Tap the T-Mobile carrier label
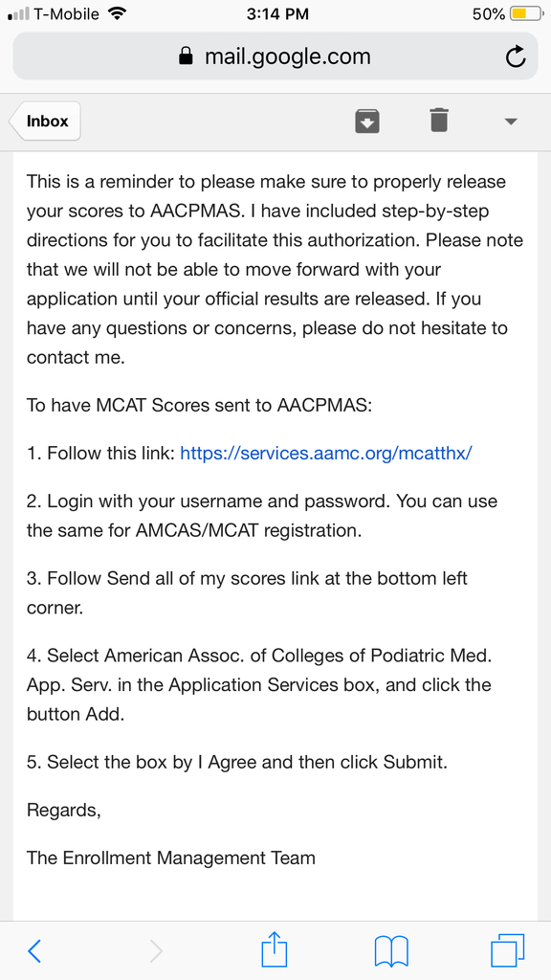The image size is (551, 980). tap(66, 13)
